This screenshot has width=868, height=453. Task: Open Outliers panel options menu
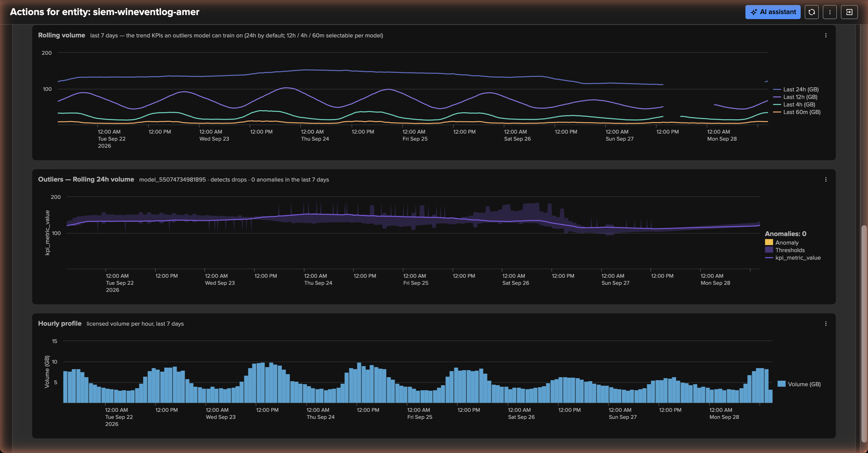click(826, 180)
